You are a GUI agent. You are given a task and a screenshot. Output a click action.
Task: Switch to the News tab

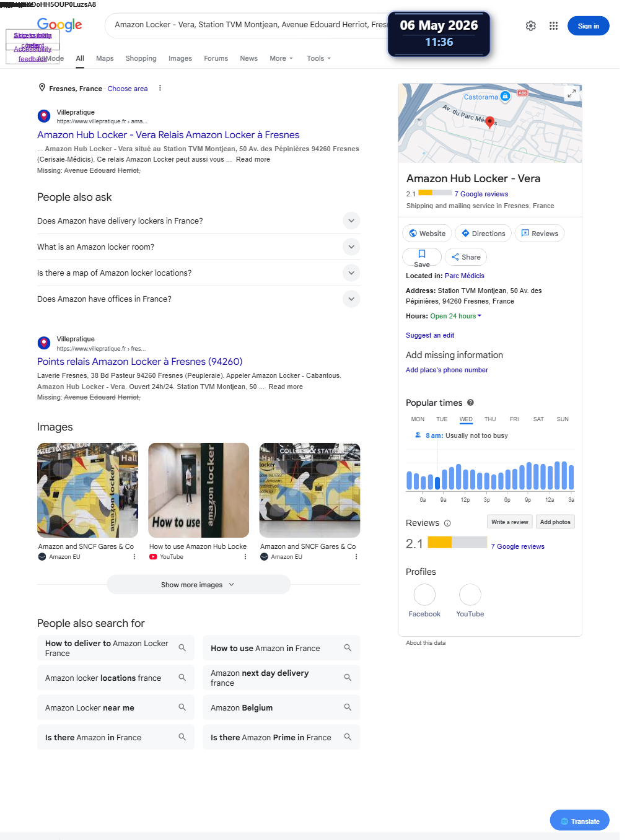point(248,58)
